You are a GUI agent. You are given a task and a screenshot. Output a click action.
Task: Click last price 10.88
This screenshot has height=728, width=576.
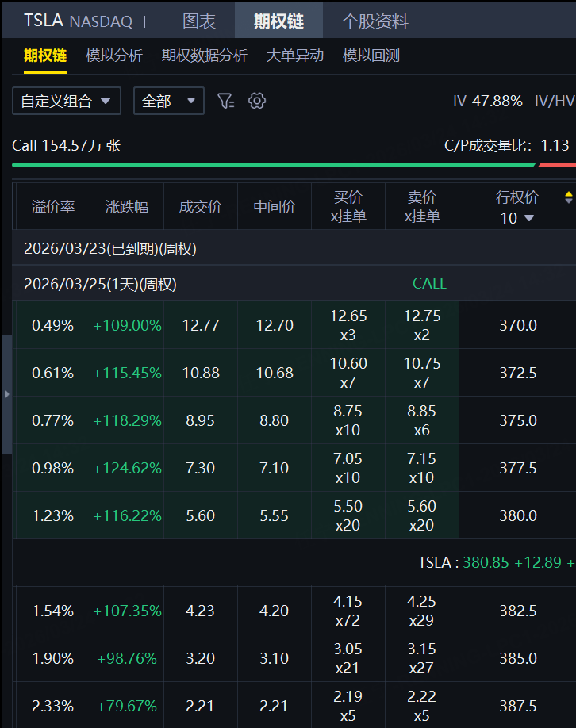click(201, 373)
